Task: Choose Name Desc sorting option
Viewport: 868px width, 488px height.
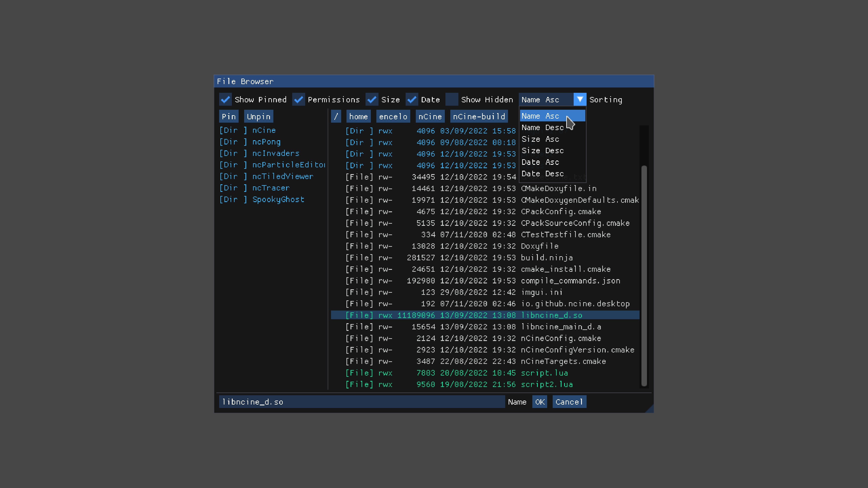Action: 542,128
